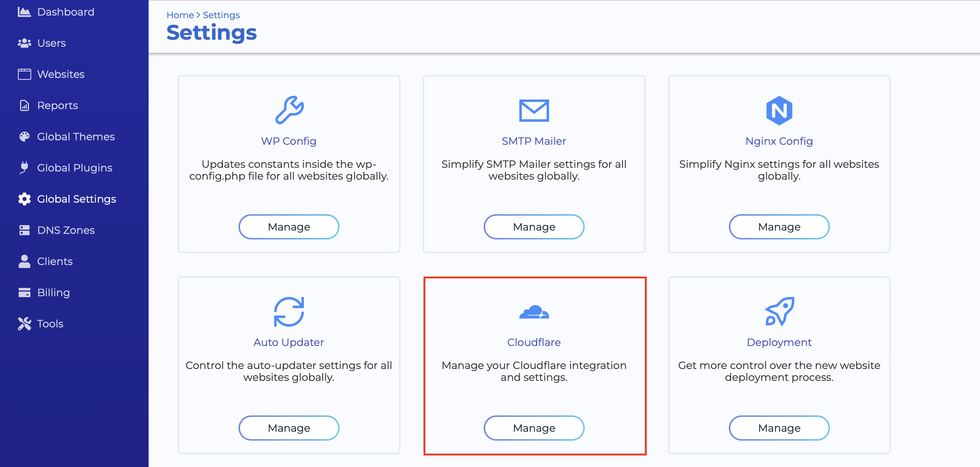Open Global Settings via the gear icon
The width and height of the screenshot is (980, 467).
pos(25,199)
